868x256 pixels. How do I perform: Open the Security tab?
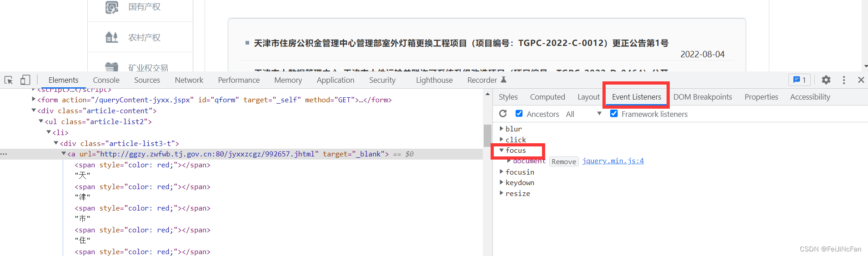[x=382, y=80]
